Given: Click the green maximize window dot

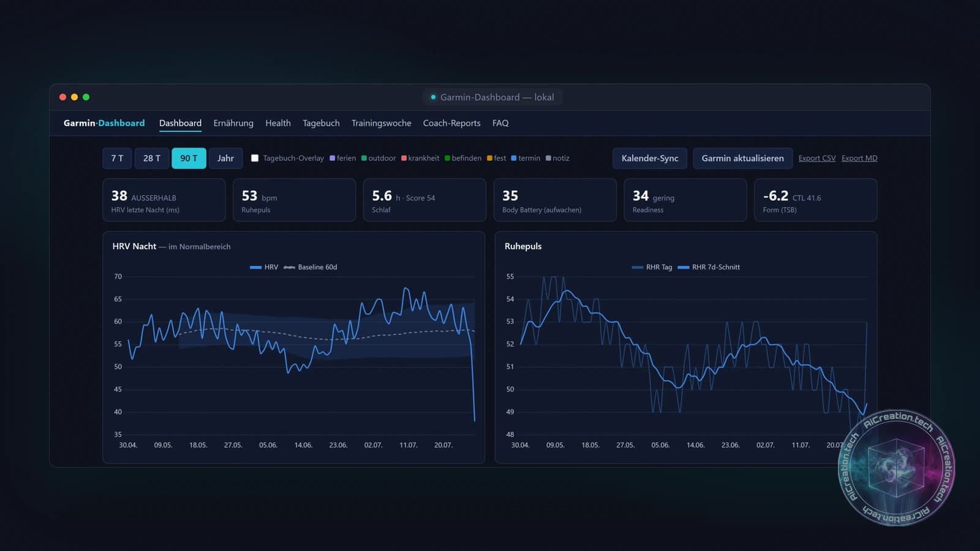Looking at the screenshot, I should coord(86,97).
